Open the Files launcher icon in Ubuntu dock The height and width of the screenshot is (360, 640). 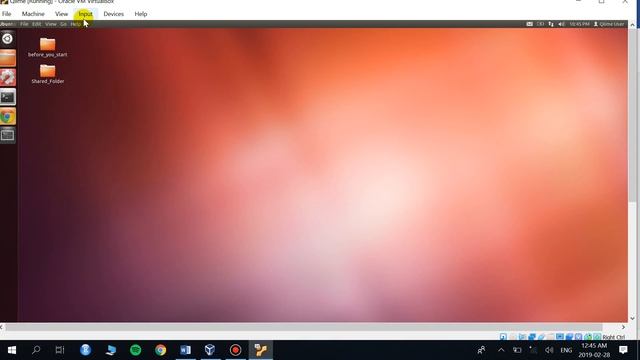click(8, 58)
